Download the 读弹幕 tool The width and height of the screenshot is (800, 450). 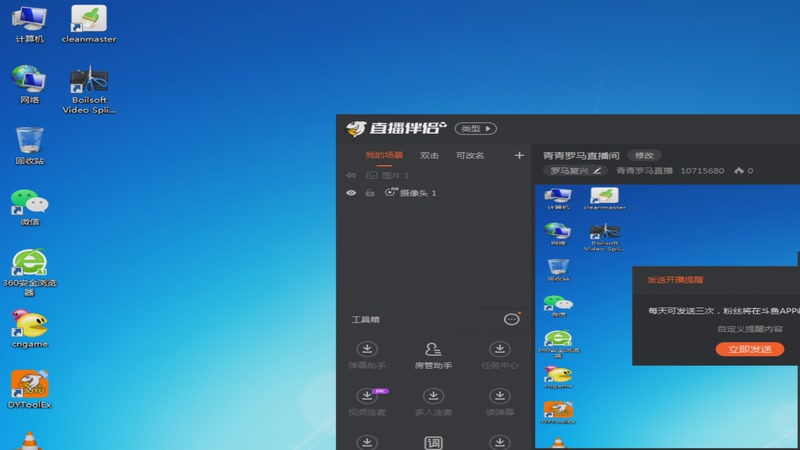point(499,402)
